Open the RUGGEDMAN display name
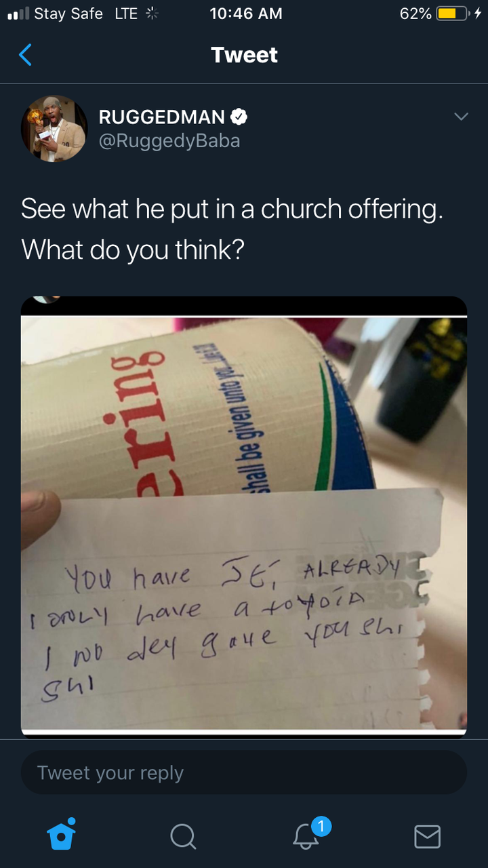This screenshot has height=868, width=488. pos(162,117)
